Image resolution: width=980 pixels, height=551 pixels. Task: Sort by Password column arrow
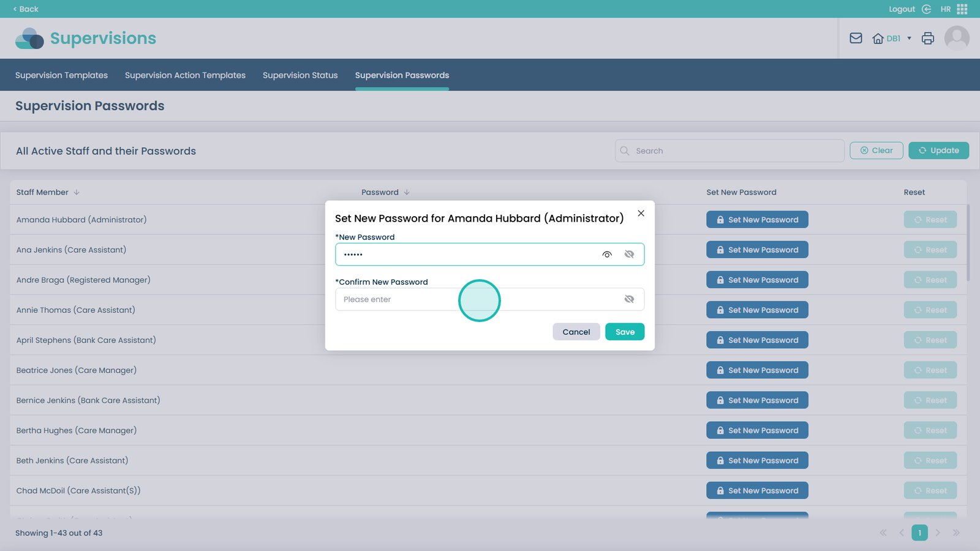[x=407, y=192]
